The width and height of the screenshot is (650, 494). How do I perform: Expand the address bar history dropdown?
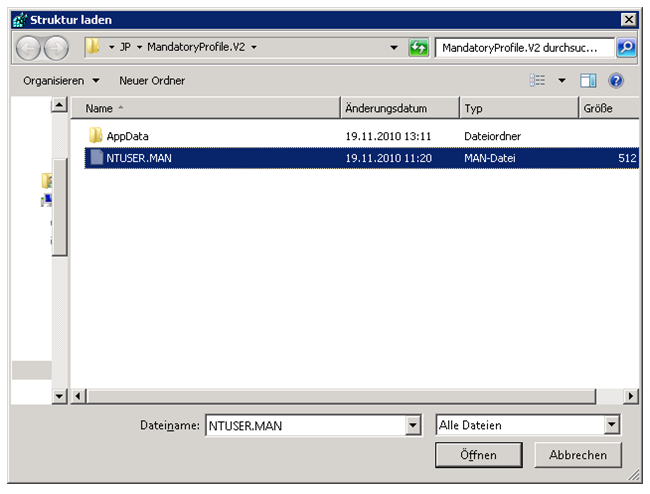394,48
